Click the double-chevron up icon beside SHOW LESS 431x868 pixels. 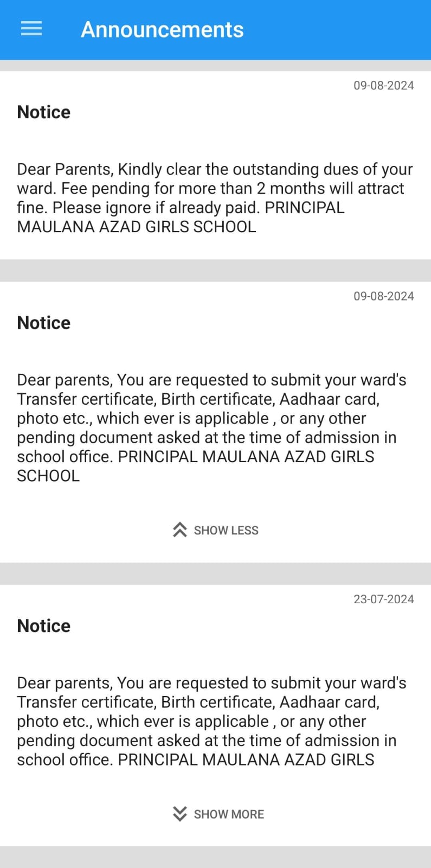pyautogui.click(x=179, y=530)
